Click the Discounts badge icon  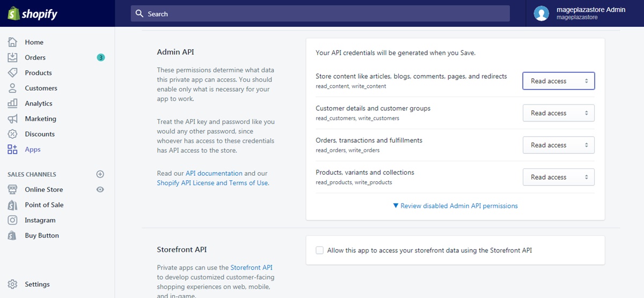(x=12, y=134)
